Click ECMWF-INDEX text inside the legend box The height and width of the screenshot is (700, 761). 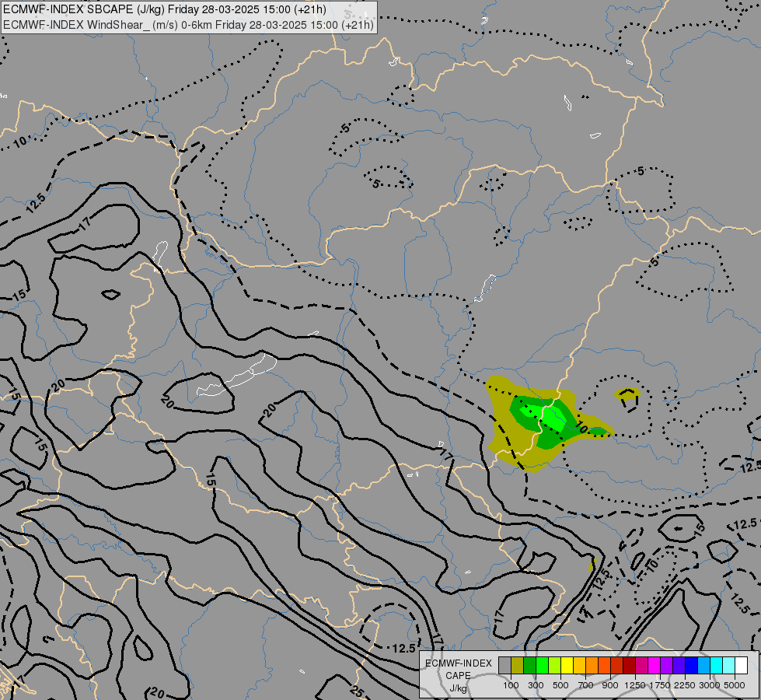pos(459,663)
